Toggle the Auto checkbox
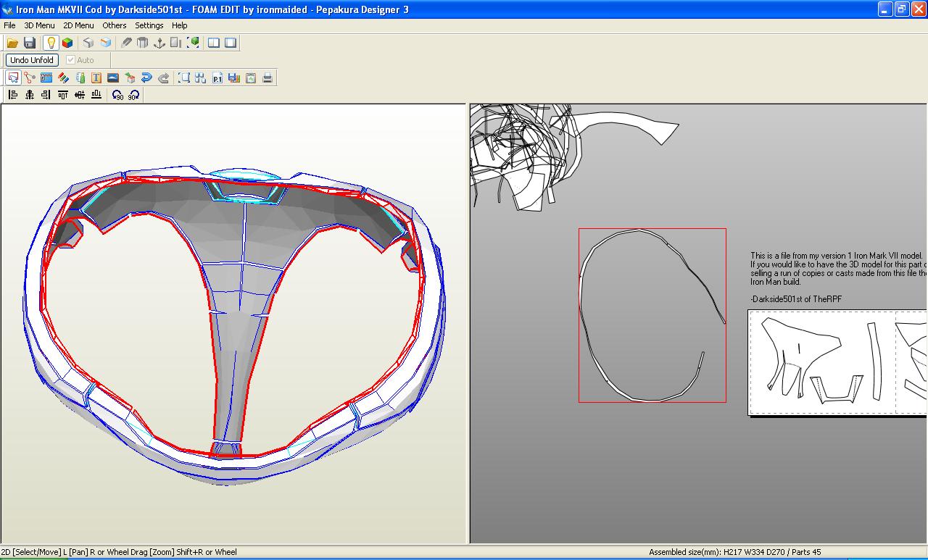 (80, 60)
